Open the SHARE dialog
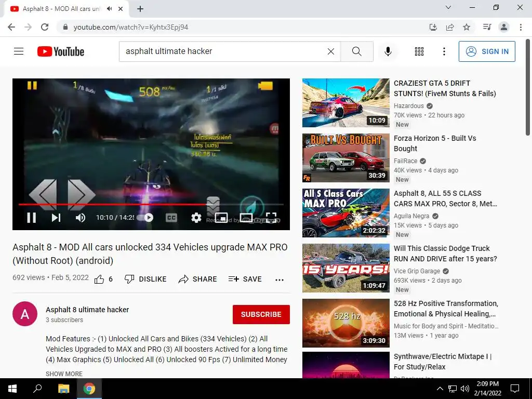 [197, 279]
